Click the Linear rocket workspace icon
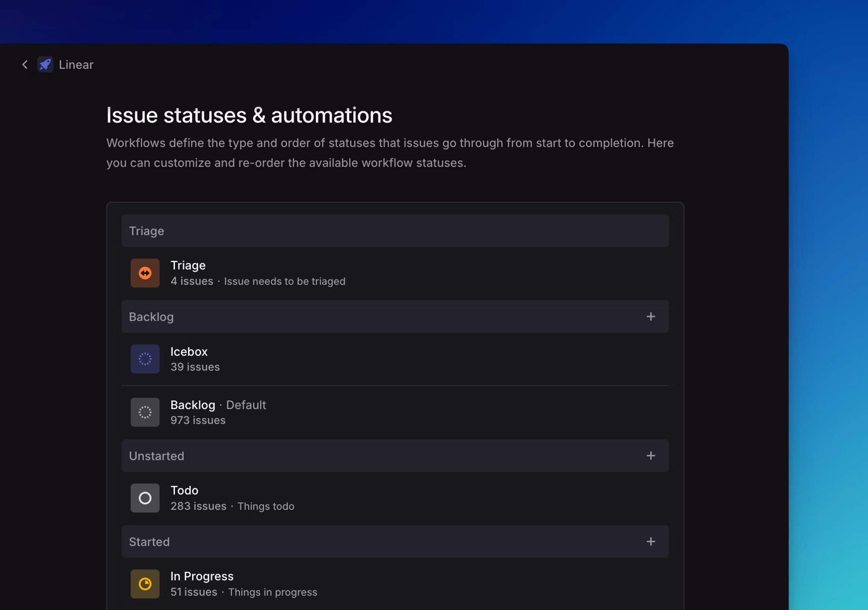This screenshot has width=868, height=610. pyautogui.click(x=46, y=65)
